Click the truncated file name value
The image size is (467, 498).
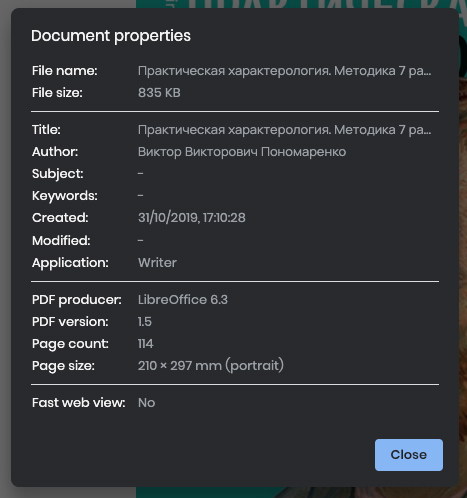(x=285, y=71)
